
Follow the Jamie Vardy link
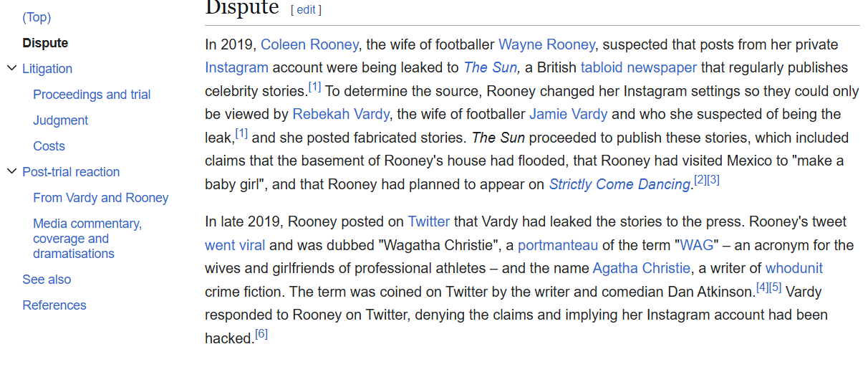[568, 114]
